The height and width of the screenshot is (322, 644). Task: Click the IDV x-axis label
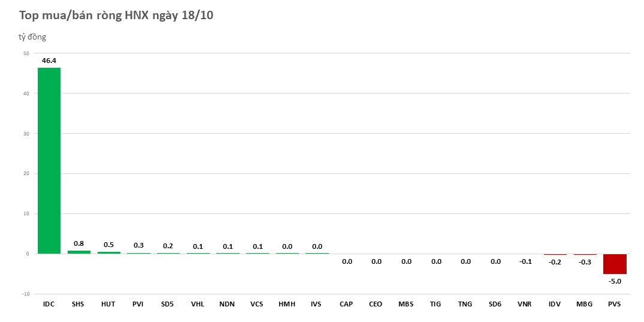click(x=555, y=305)
